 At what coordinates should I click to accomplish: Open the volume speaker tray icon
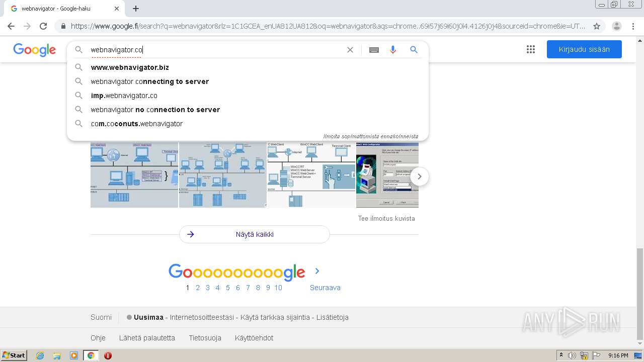pos(572,355)
